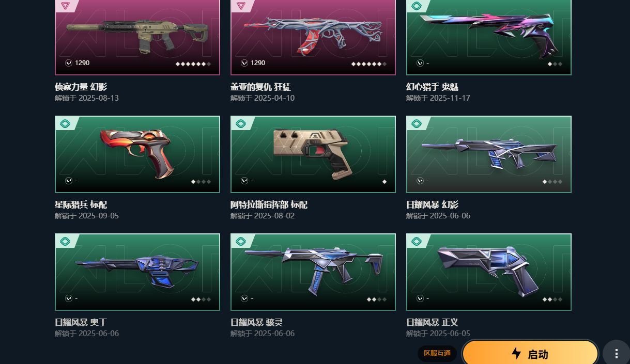The width and height of the screenshot is (630, 364).
Task: Select the 盖亚的复仇 狂徒 skin thumbnail
Action: click(313, 37)
